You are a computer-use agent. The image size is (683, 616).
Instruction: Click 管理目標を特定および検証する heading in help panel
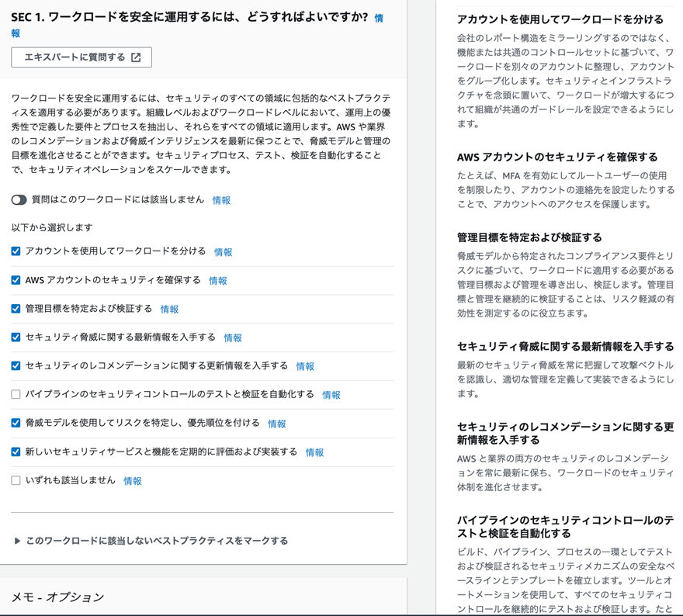pyautogui.click(x=529, y=237)
